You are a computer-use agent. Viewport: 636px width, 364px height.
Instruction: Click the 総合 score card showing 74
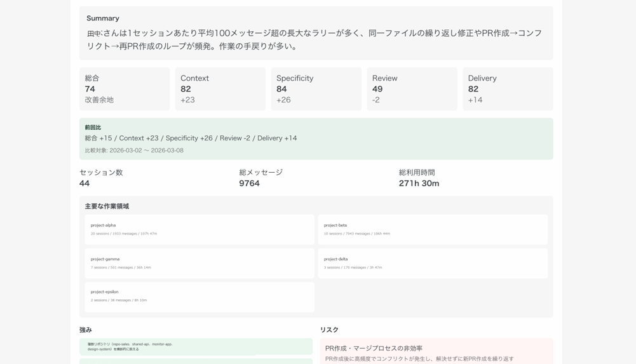125,89
